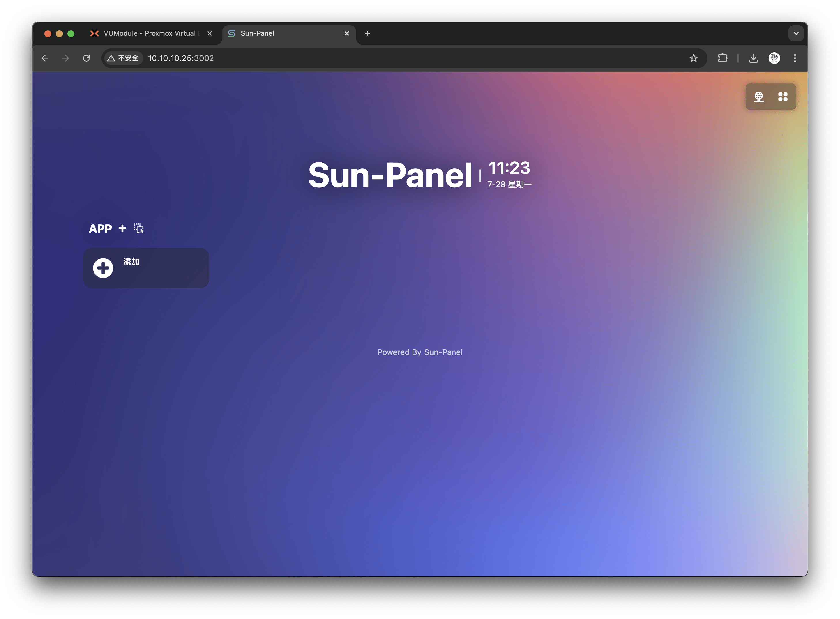Viewport: 840px width, 619px height.
Task: Click the network mode globe icon
Action: (759, 97)
